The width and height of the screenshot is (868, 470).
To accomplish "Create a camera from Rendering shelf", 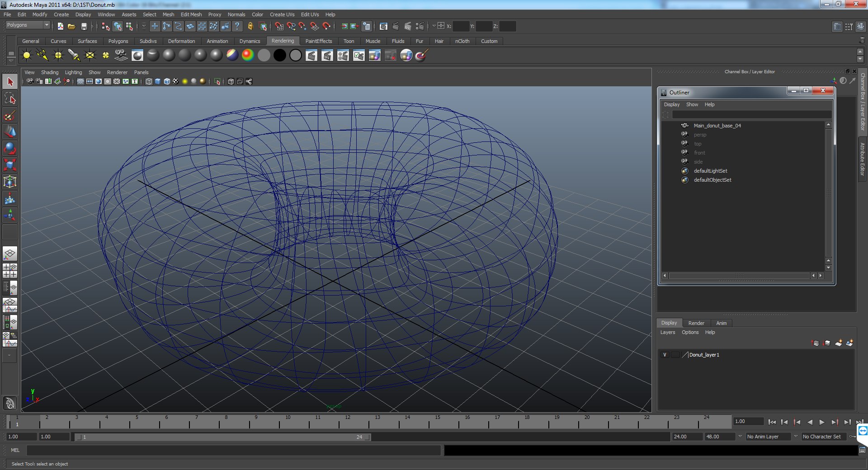I will pyautogui.click(x=121, y=56).
